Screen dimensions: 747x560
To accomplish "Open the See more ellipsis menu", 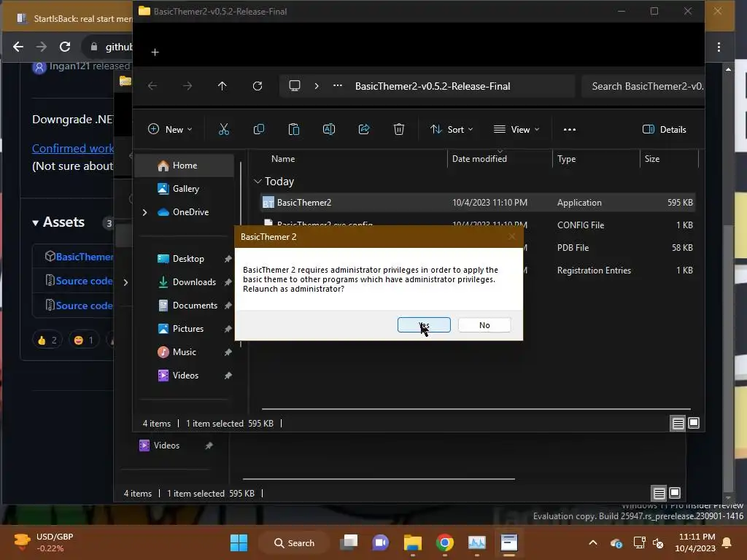I will [569, 129].
